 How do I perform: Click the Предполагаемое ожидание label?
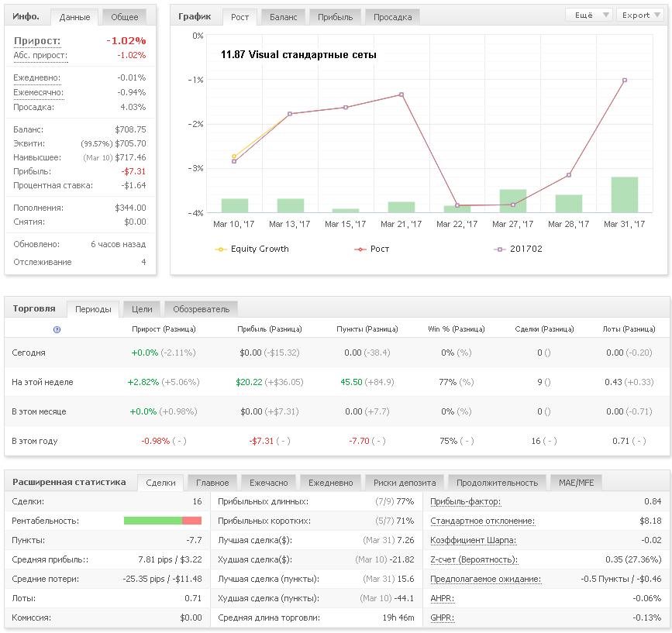pyautogui.click(x=485, y=579)
